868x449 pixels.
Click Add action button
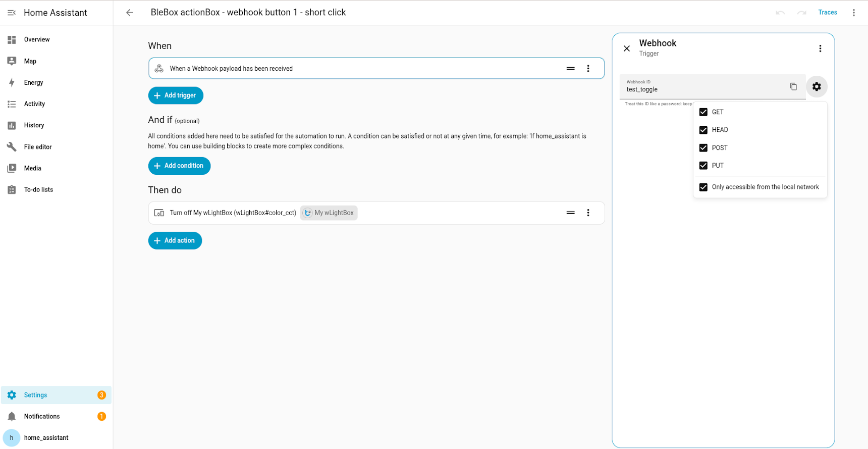point(175,240)
